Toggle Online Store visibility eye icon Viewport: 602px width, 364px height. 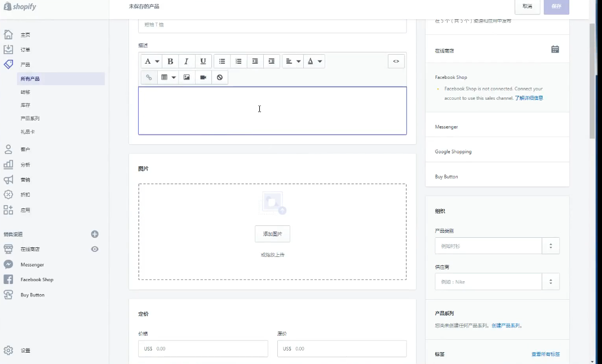tap(95, 249)
